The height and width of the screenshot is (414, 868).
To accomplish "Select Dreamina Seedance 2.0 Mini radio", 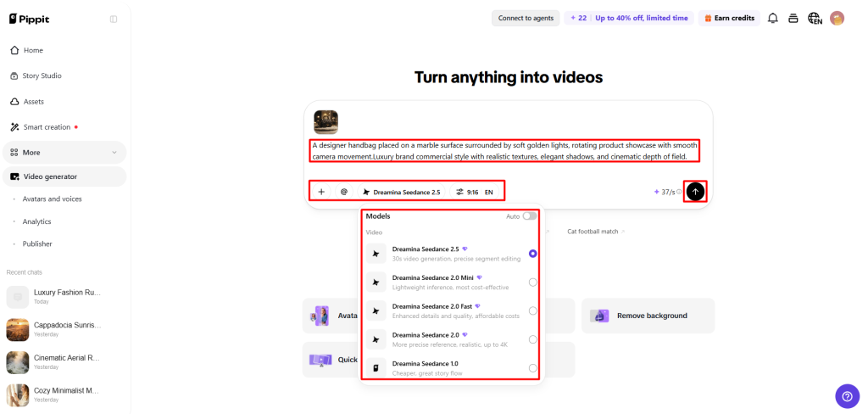I will (x=532, y=283).
